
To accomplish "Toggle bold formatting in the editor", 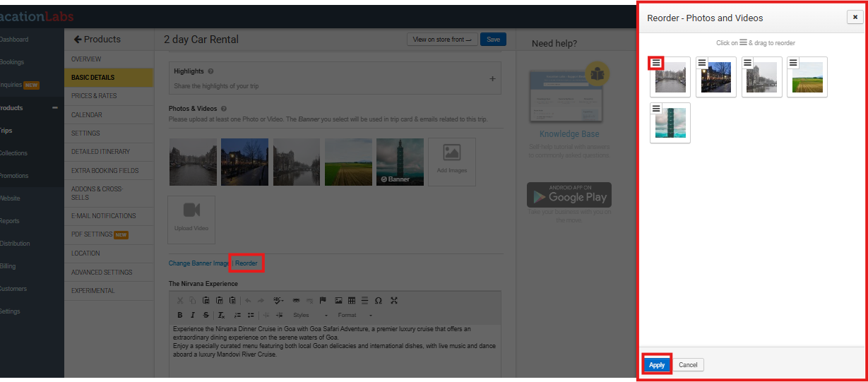I will [x=180, y=315].
